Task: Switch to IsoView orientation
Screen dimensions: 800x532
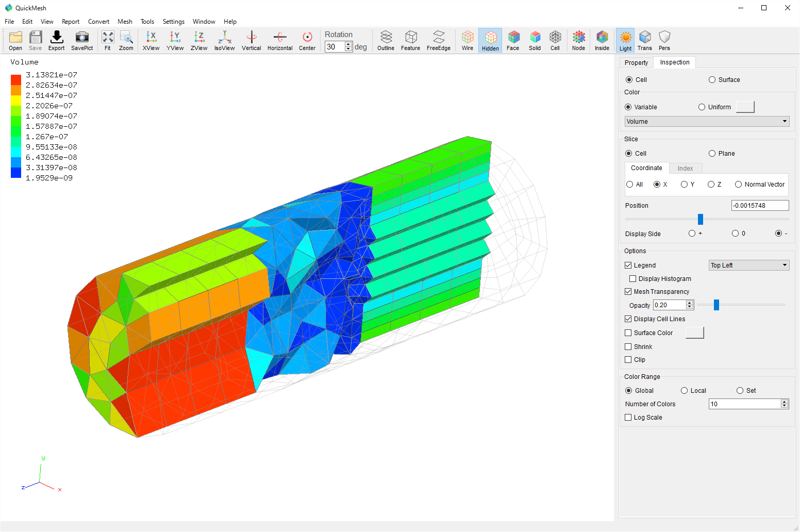Action: (x=224, y=40)
